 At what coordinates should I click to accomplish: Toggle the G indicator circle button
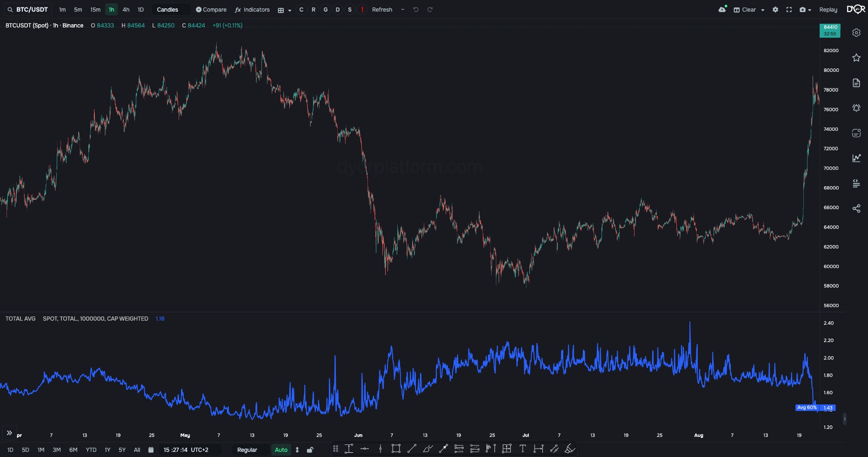(x=326, y=9)
